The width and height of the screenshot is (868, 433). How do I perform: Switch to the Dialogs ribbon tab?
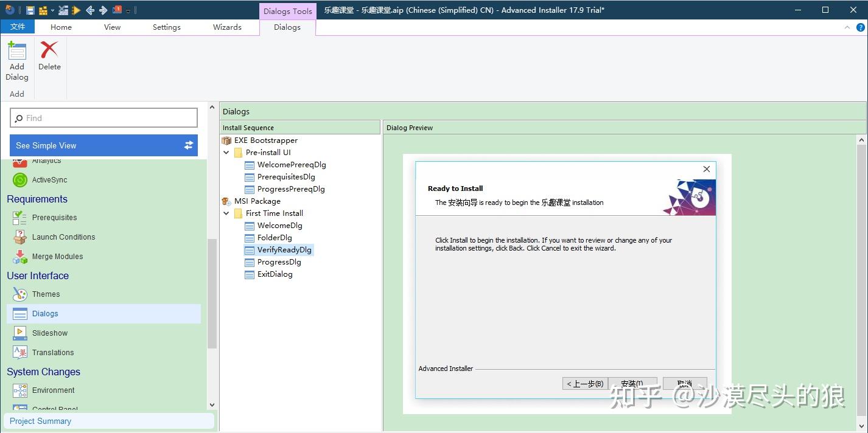287,27
